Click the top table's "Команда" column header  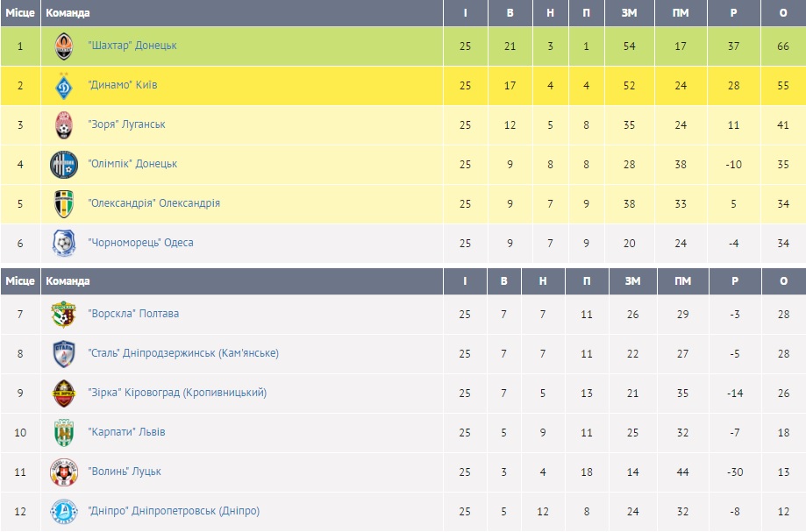(x=68, y=13)
